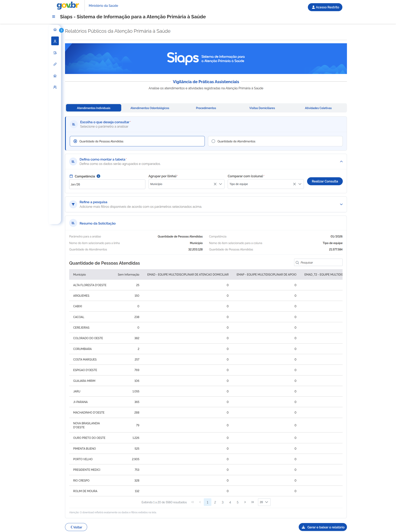Click the ARIQUEMES municipality cell
This screenshot has width=396, height=532.
coord(81,296)
